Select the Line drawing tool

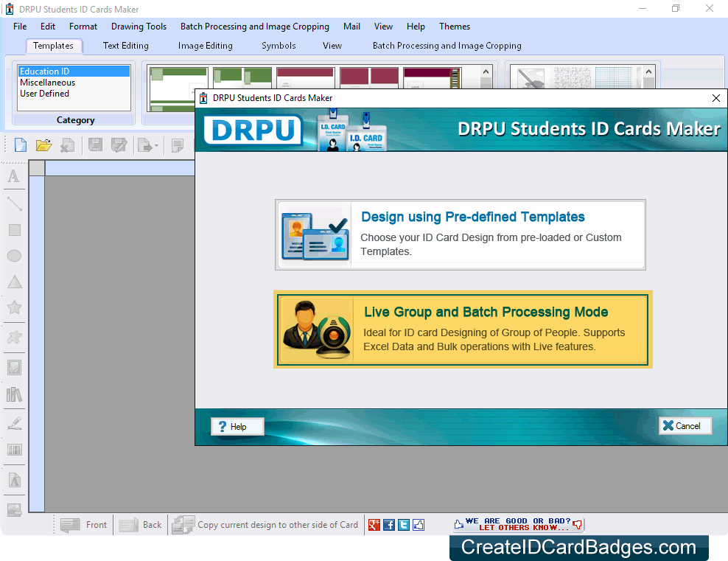(15, 203)
